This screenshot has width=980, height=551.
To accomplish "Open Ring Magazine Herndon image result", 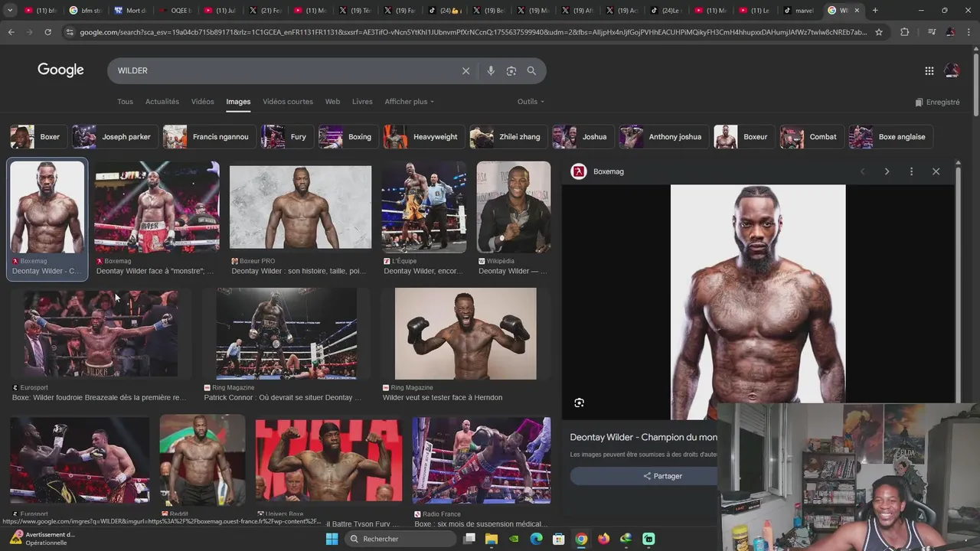I will tap(465, 333).
